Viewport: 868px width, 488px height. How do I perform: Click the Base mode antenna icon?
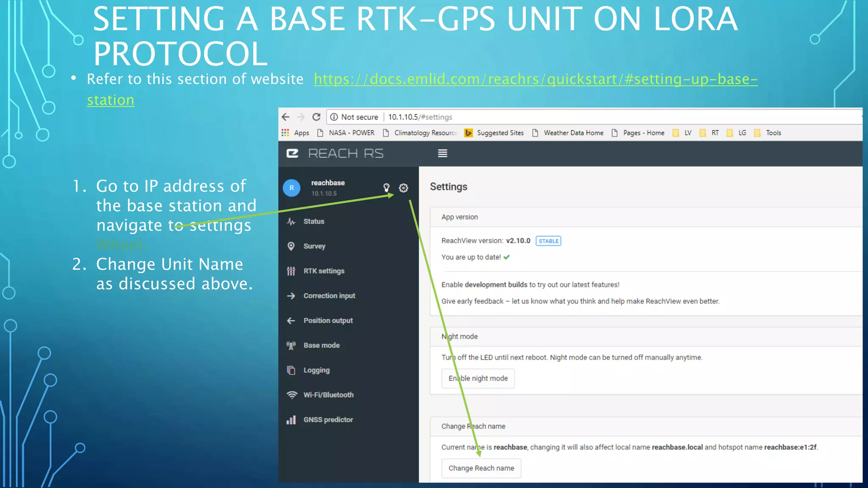coord(291,345)
